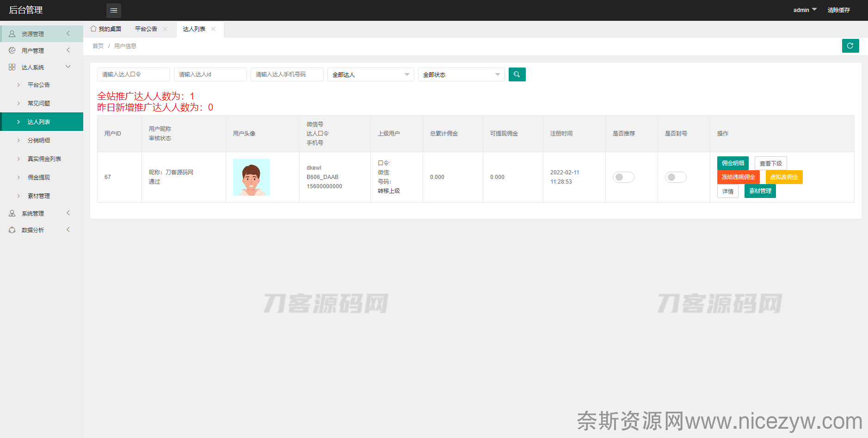The image size is (868, 438).
Task: Toggle 是否封号 switch for user 67
Action: pos(676,177)
